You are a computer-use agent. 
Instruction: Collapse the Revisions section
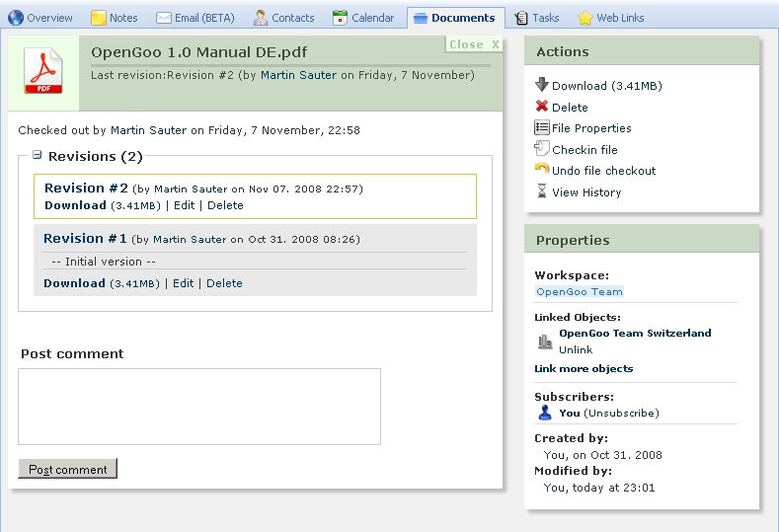[x=38, y=155]
